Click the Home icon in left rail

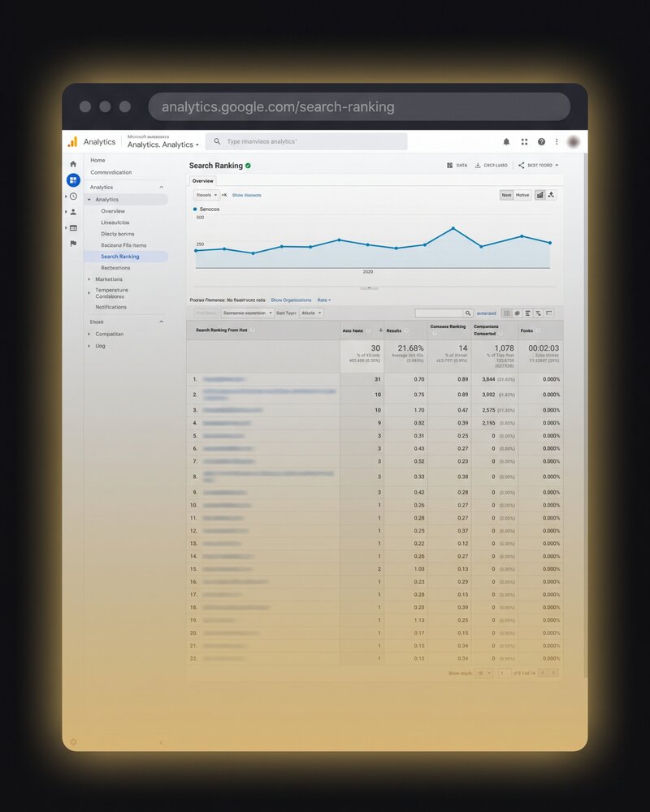pyautogui.click(x=73, y=164)
